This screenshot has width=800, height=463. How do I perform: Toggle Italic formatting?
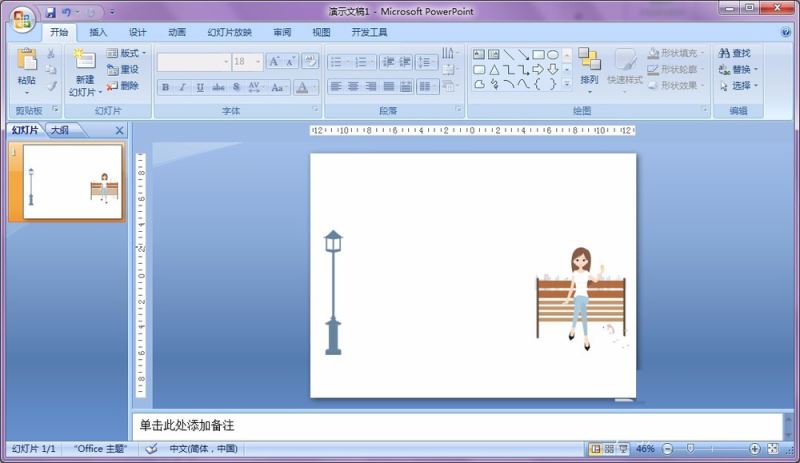pos(183,87)
